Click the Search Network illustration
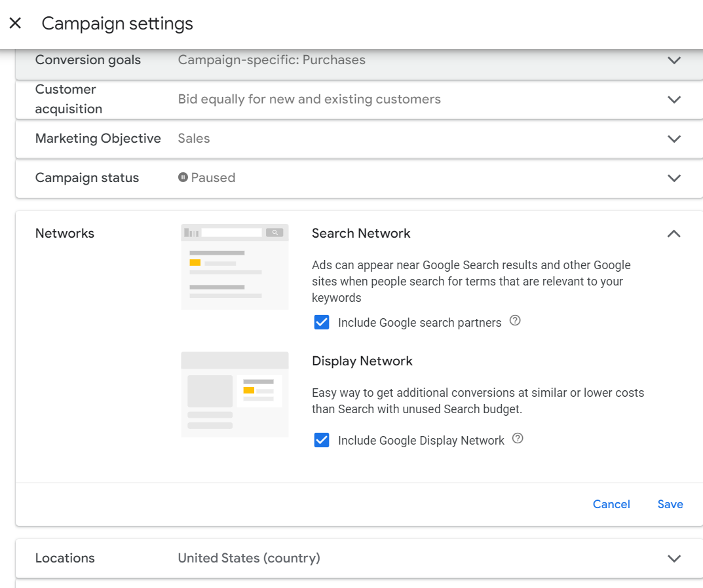Image resolution: width=703 pixels, height=588 pixels. [x=235, y=266]
